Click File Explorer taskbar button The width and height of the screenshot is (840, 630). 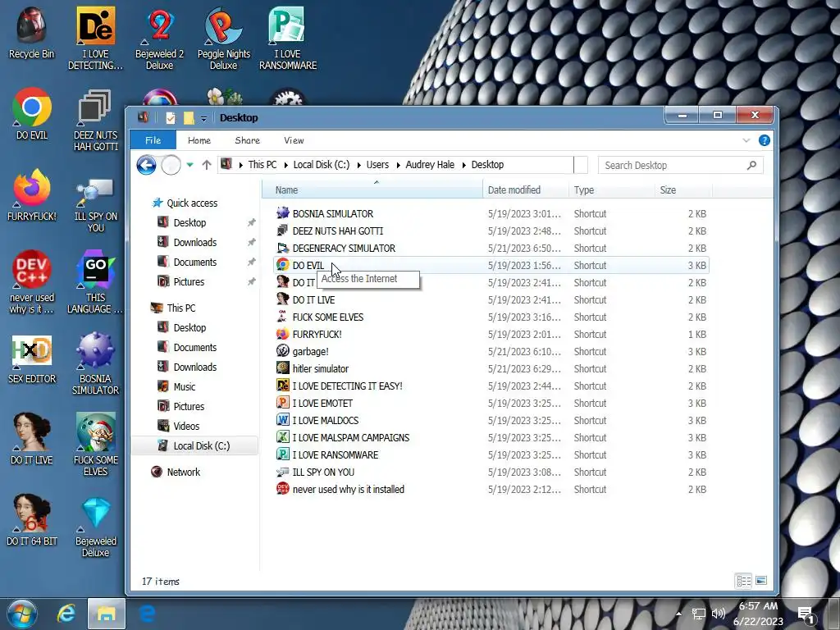pyautogui.click(x=106, y=614)
